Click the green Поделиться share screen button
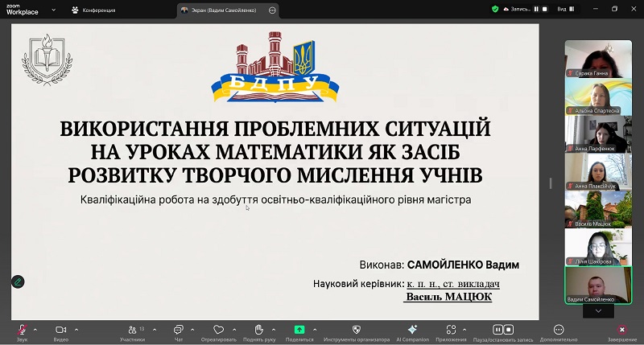Image resolution: width=644 pixels, height=345 pixels. (299, 330)
